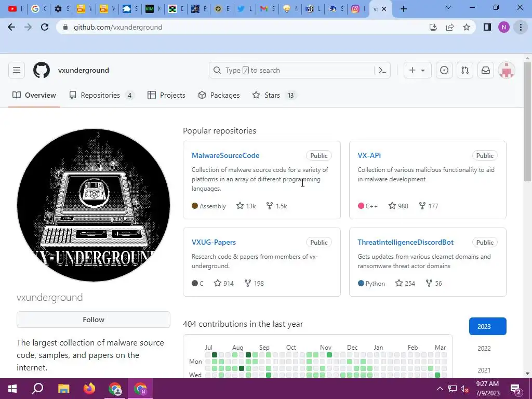532x399 pixels.
Task: Open the Issues icon in header
Action: click(444, 70)
